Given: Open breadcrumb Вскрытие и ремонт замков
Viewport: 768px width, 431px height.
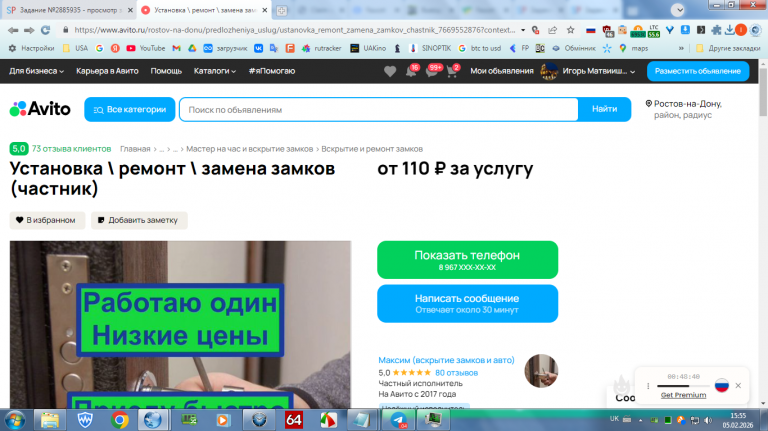Looking at the screenshot, I should coord(372,149).
